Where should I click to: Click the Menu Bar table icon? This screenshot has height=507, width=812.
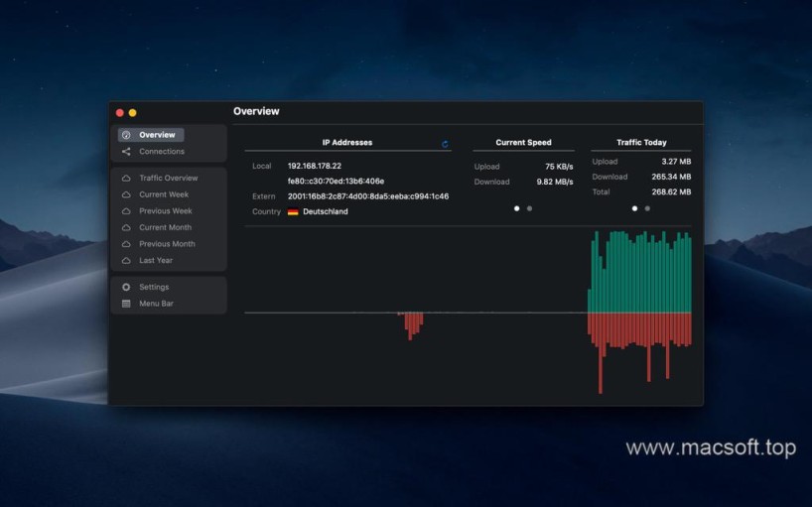pos(126,304)
